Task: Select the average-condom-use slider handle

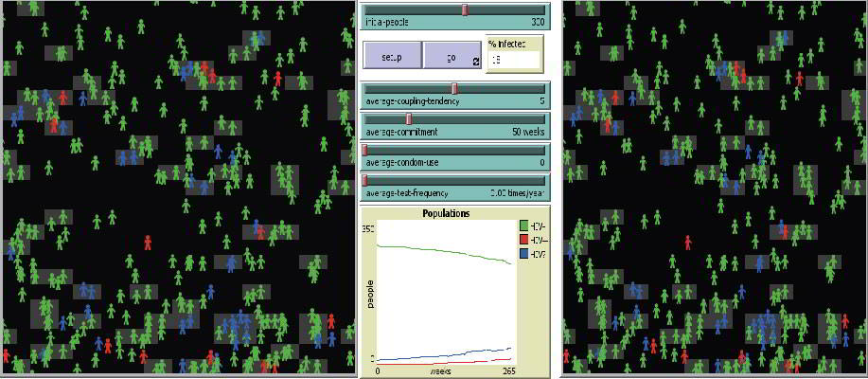Action: click(365, 151)
